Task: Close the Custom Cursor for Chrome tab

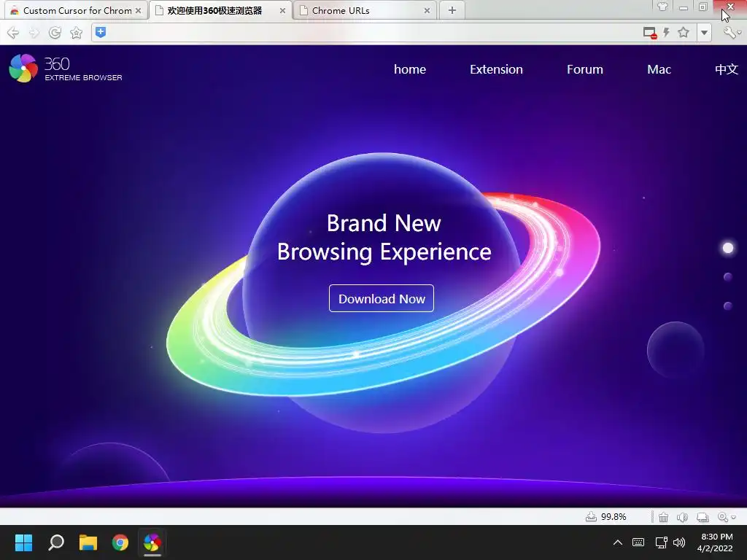Action: point(138,10)
